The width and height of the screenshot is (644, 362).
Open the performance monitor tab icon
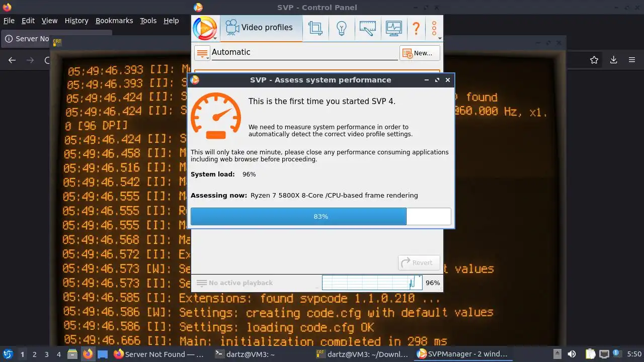[393, 28]
